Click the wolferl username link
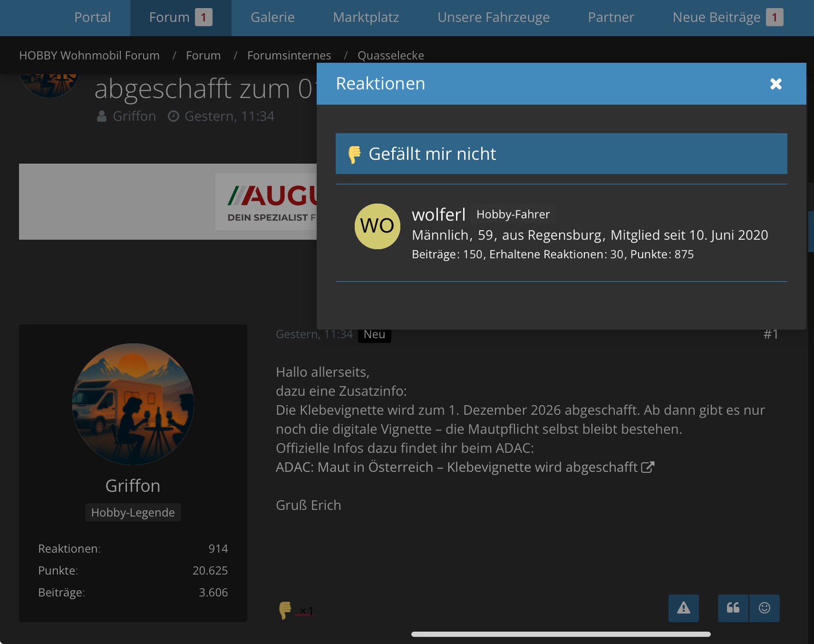The width and height of the screenshot is (814, 644). pos(438,215)
